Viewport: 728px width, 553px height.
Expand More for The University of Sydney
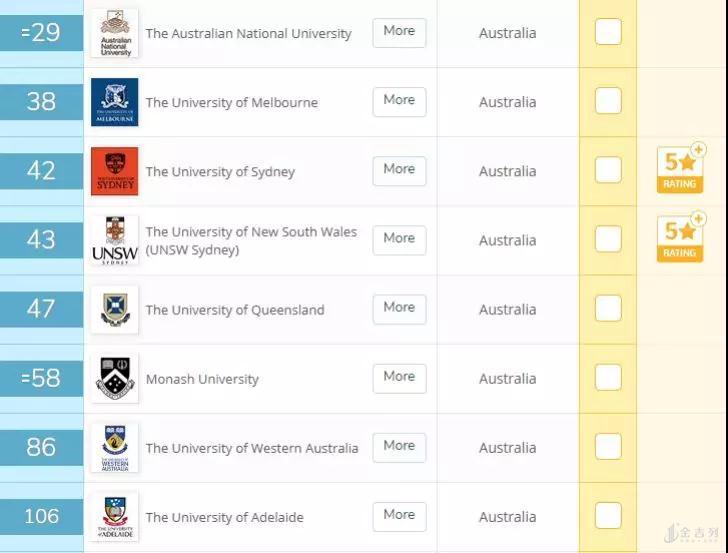pos(399,171)
